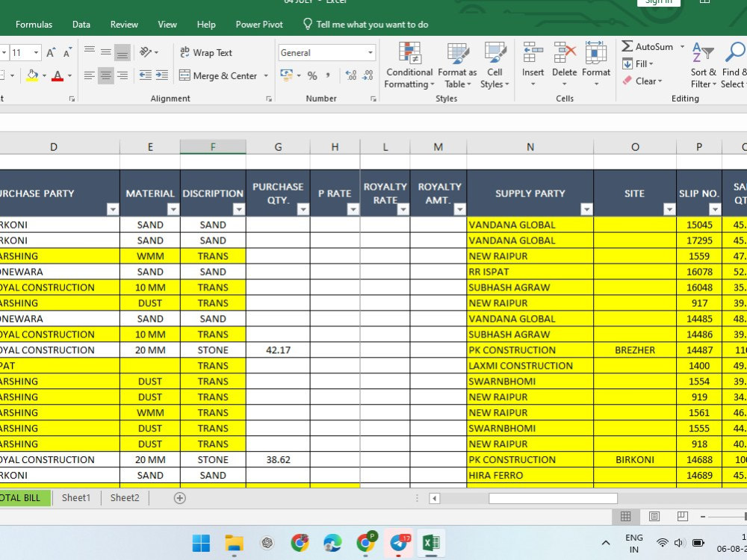
Task: Switch to Normal view in status bar
Action: (x=625, y=516)
